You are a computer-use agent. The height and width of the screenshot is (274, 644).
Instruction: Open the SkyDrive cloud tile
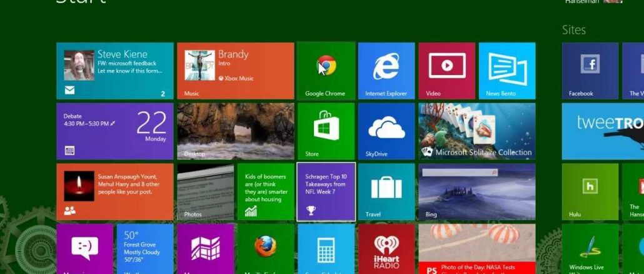point(386,131)
